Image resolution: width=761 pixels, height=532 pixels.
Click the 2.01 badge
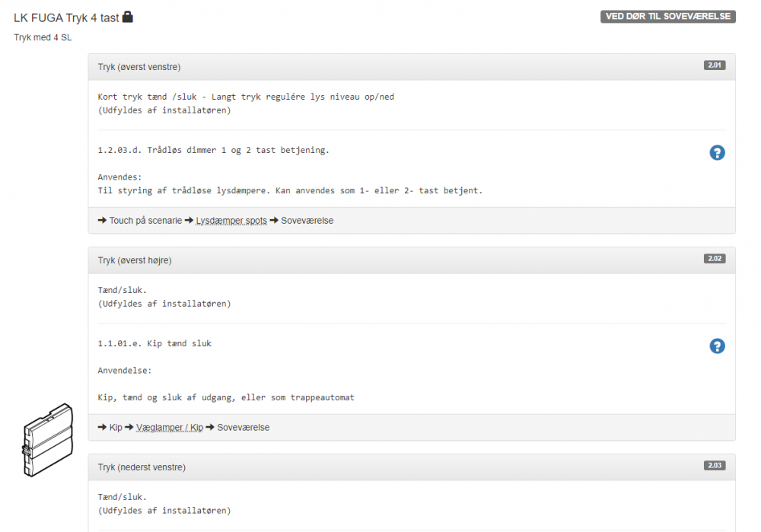point(715,65)
